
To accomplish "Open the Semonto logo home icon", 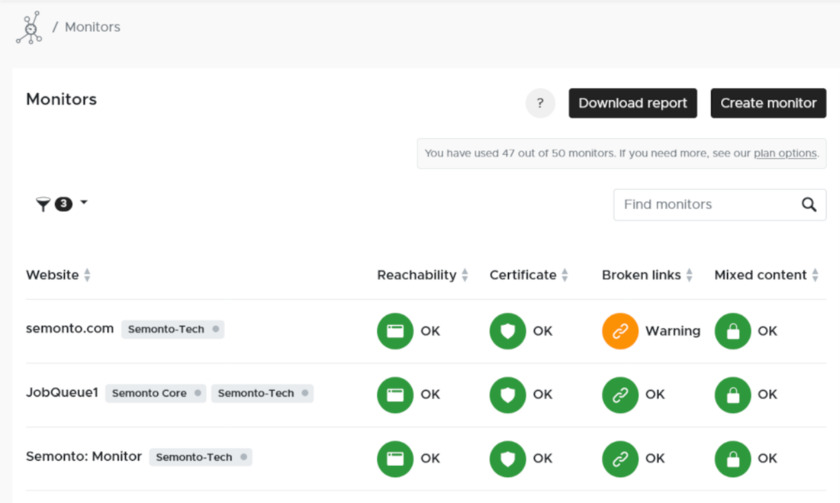I will coord(29,27).
